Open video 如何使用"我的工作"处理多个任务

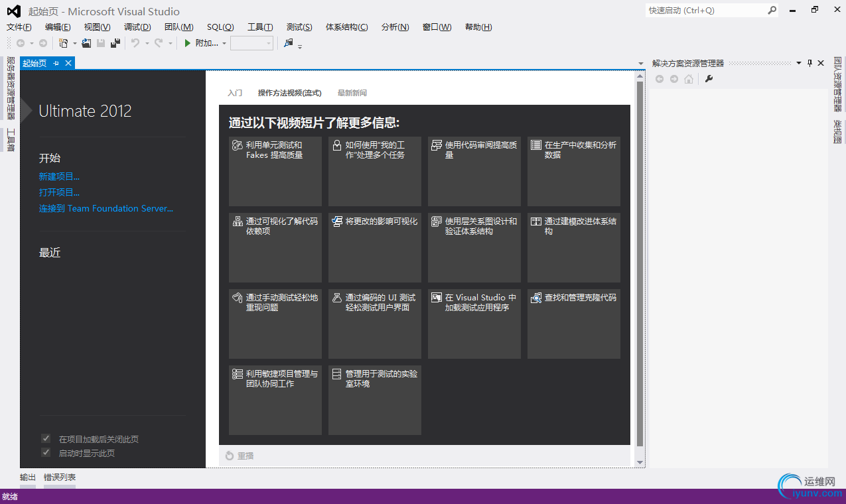375,171
